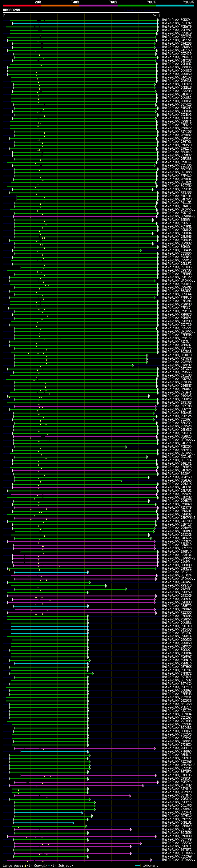The width and height of the screenshot is (197, 868).
Task: Select the UniRef100_P41153 hit
Action: (x=177, y=50)
